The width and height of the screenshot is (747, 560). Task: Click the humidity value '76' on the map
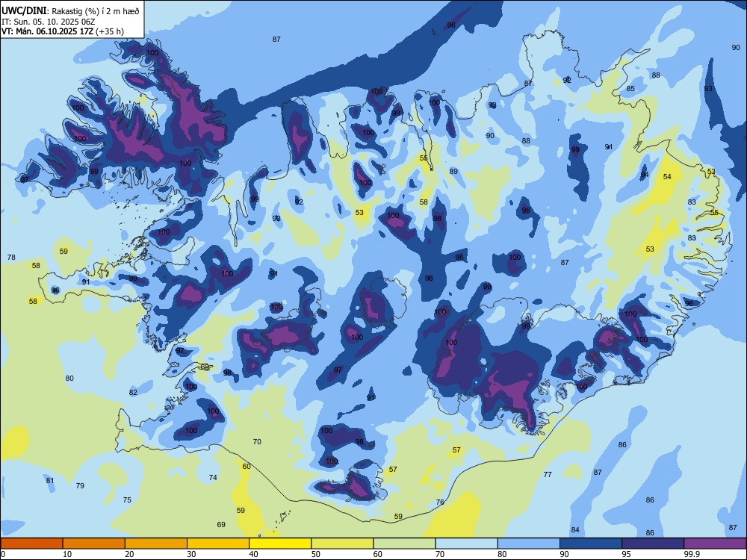coord(440,502)
